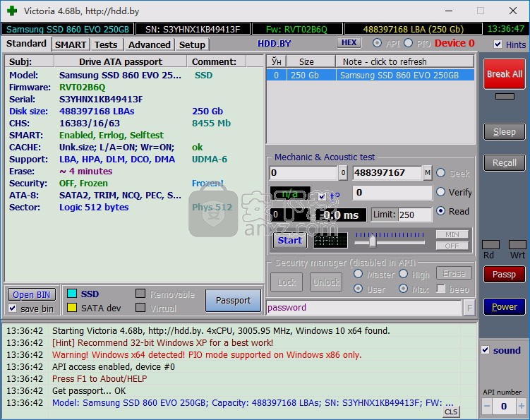Screen dimensions: 530x420
Task: Toggle the save bin checkbox
Action: (x=13, y=308)
